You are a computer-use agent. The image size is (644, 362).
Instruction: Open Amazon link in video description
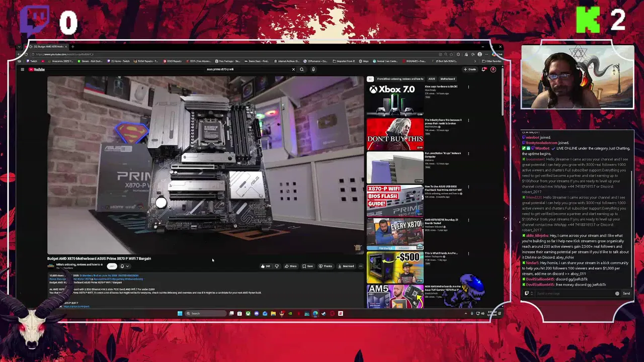(x=77, y=306)
